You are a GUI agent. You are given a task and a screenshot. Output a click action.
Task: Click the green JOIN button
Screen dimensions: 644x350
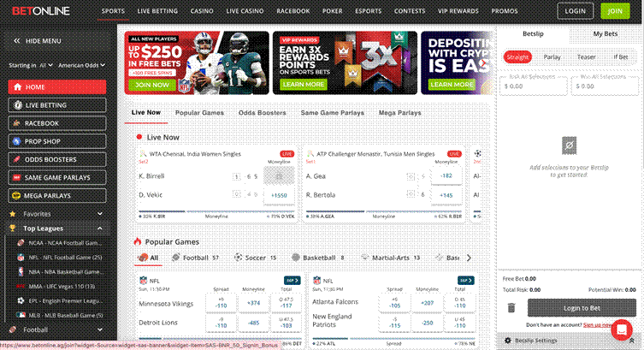click(x=612, y=11)
